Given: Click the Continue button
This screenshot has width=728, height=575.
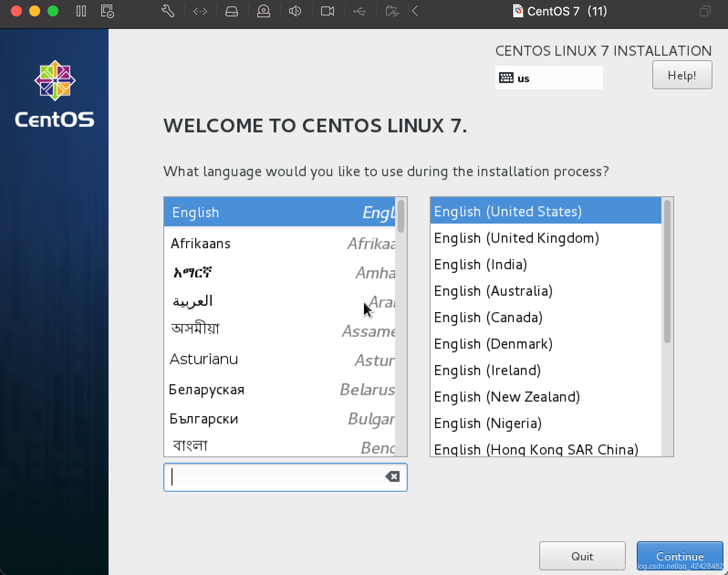Looking at the screenshot, I should (680, 556).
